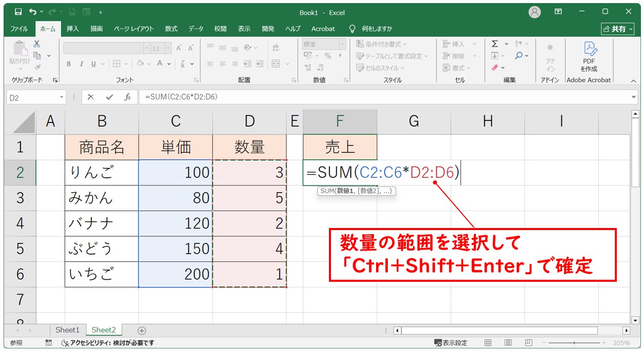Collapse the ribbon using the up chevron

coord(633,80)
